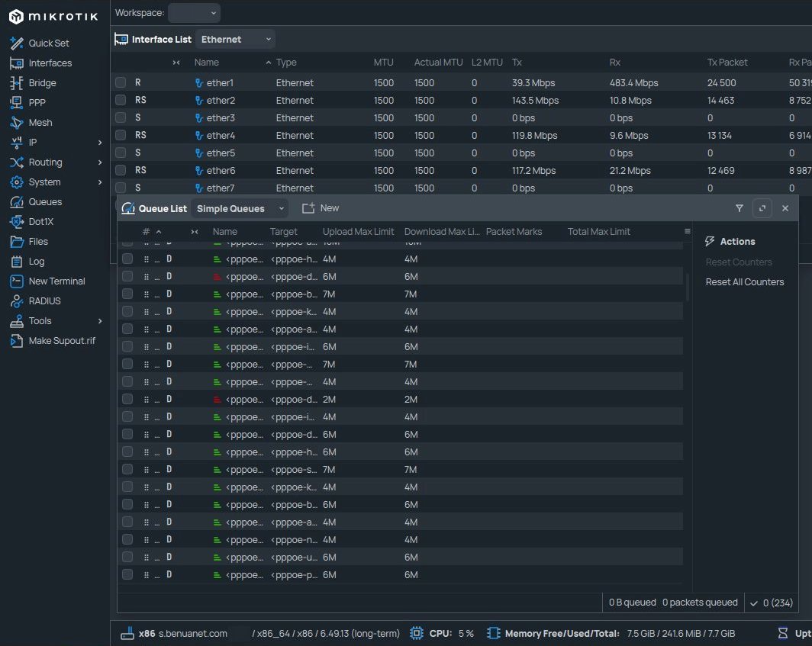Open New Terminal via its icon
The image size is (812, 646).
pos(17,281)
